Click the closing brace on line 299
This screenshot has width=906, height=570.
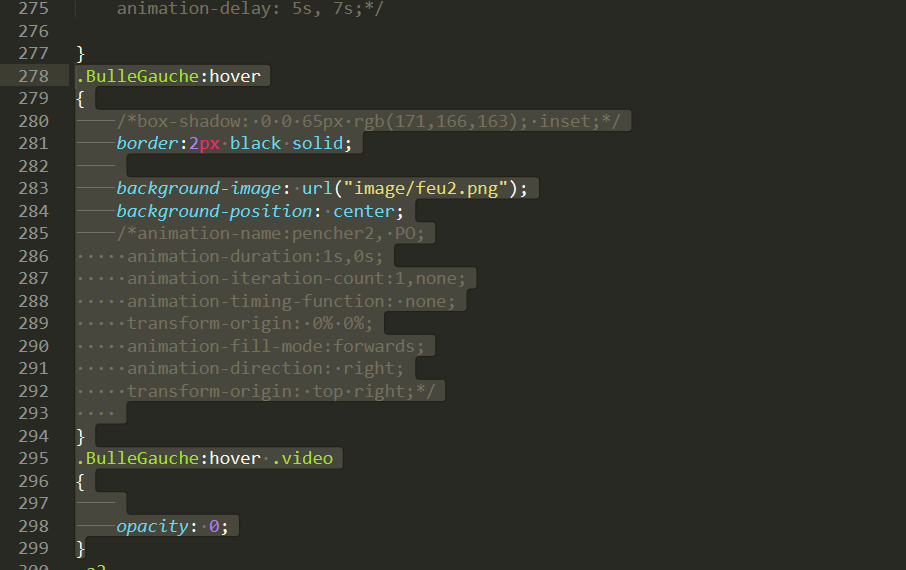[x=81, y=549]
